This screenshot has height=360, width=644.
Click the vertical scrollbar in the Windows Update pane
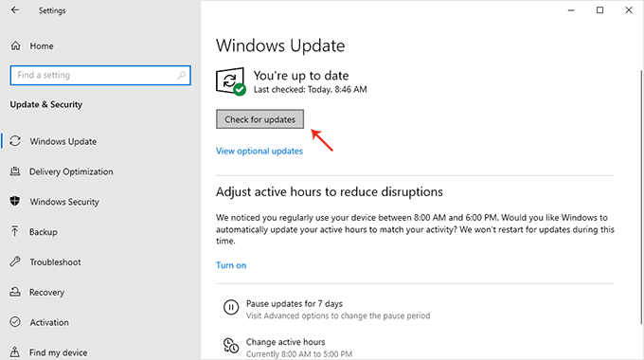click(641, 197)
